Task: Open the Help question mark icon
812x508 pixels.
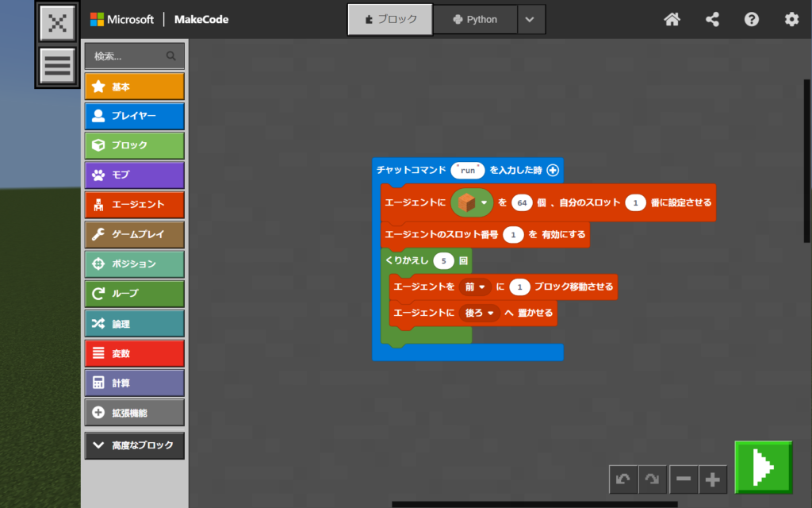Action: point(752,20)
